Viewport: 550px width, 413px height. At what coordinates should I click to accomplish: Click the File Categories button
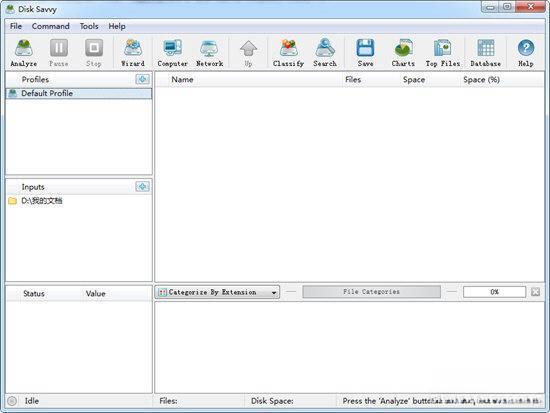click(371, 292)
